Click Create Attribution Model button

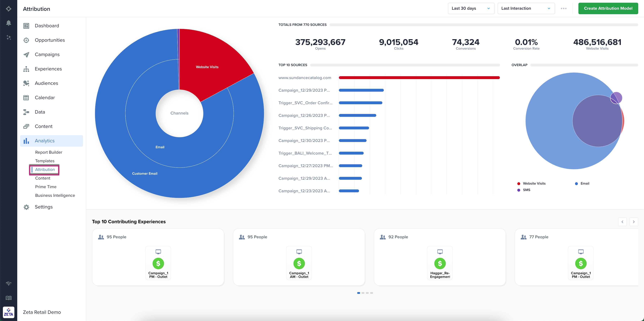click(608, 8)
